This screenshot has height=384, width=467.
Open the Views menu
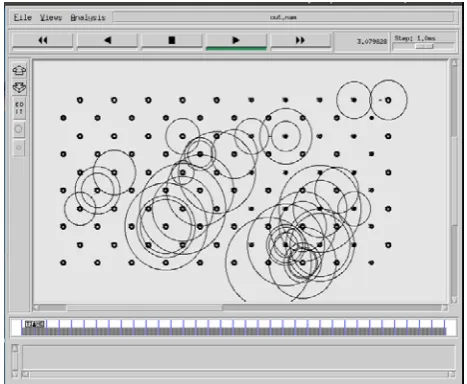51,17
